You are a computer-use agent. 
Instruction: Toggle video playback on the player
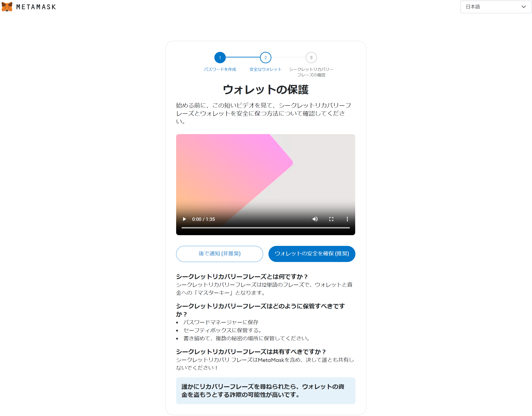[184, 219]
